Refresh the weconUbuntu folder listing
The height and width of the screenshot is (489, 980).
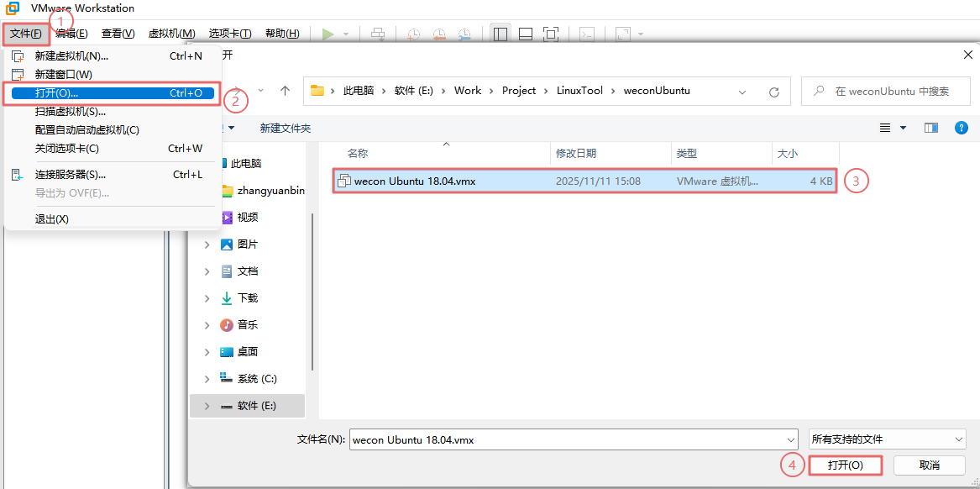pos(773,91)
